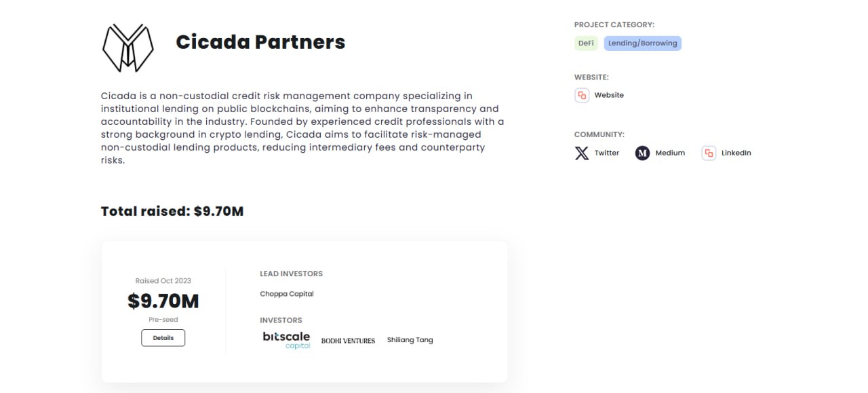
Task: Open Details of the pre-seed round
Action: point(163,337)
